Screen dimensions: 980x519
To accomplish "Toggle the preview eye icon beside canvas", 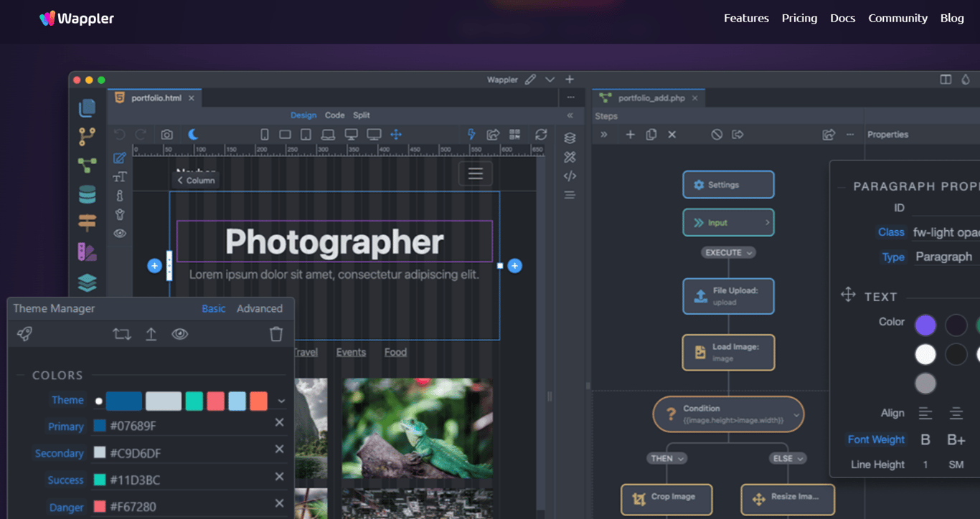I will (120, 233).
